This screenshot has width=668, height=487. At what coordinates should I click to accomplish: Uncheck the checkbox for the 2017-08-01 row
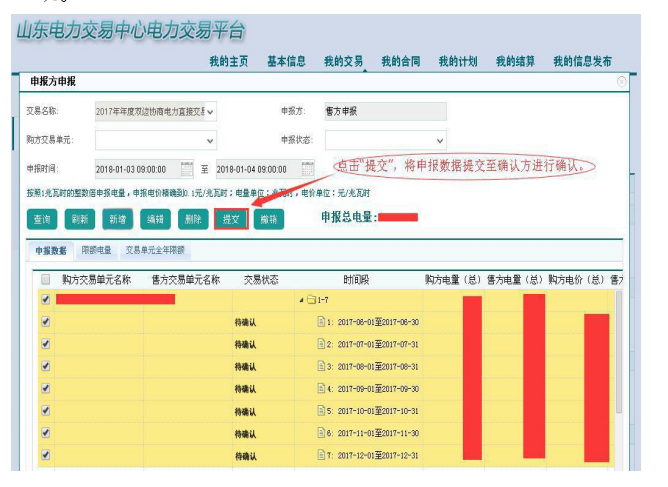coord(45,366)
